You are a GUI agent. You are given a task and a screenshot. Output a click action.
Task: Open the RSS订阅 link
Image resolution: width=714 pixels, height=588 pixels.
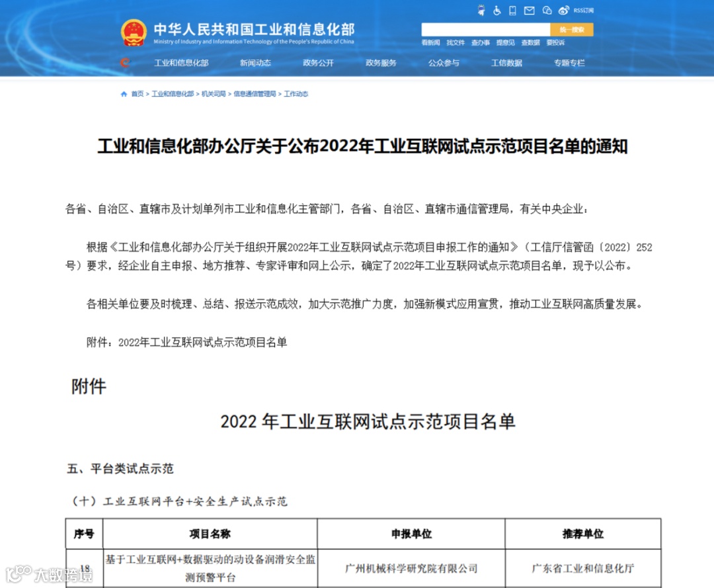pyautogui.click(x=583, y=11)
